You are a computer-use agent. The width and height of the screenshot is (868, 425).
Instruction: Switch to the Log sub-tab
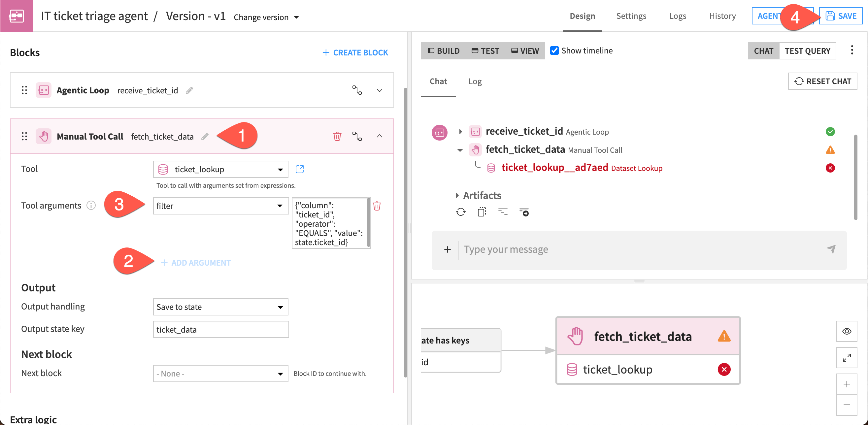(x=475, y=81)
